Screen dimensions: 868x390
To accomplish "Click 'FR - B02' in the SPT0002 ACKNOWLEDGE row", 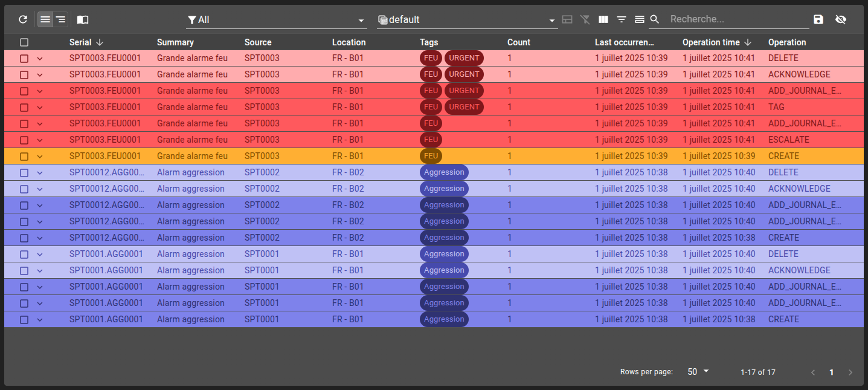I will click(348, 189).
